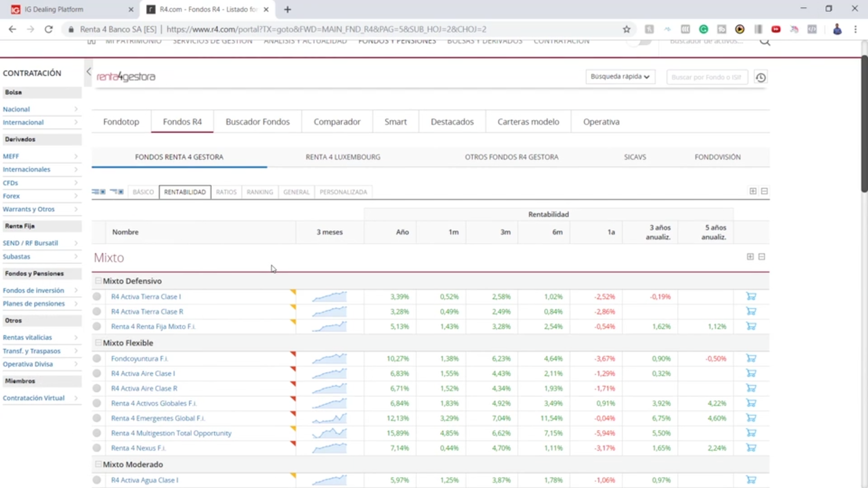This screenshot has height=488, width=868.
Task: Select Renta 4 Nexus F.I. radio
Action: 97,448
